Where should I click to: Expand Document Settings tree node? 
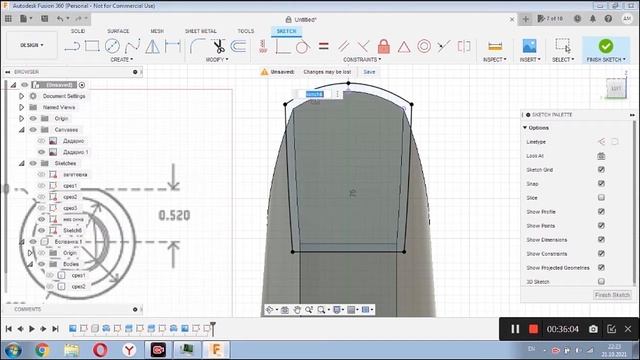click(x=21, y=96)
